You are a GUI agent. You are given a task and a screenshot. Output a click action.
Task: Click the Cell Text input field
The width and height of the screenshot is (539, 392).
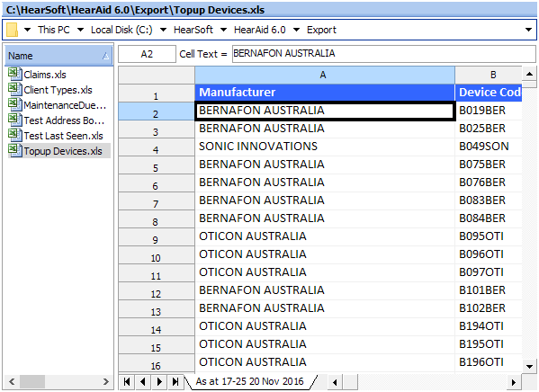point(383,54)
